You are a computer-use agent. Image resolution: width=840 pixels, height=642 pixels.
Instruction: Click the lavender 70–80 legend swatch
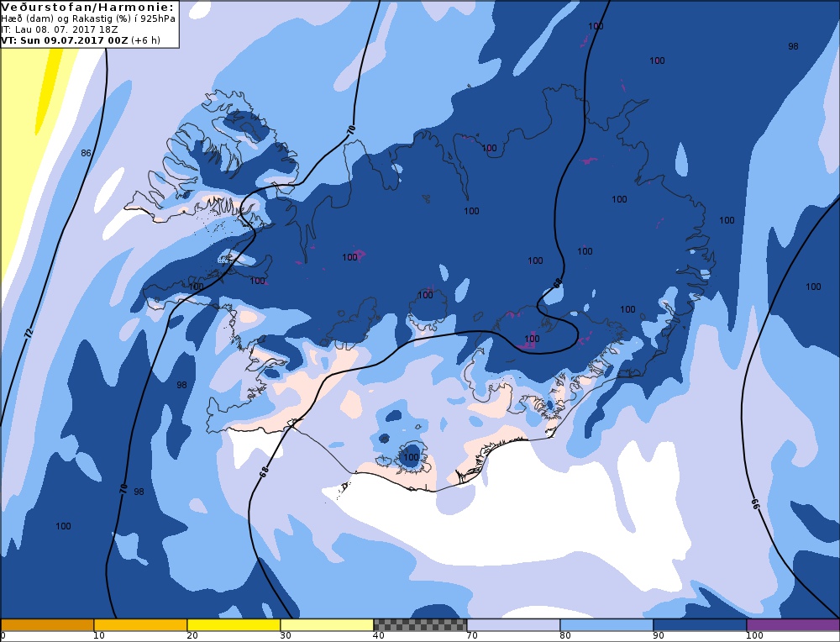(x=513, y=625)
